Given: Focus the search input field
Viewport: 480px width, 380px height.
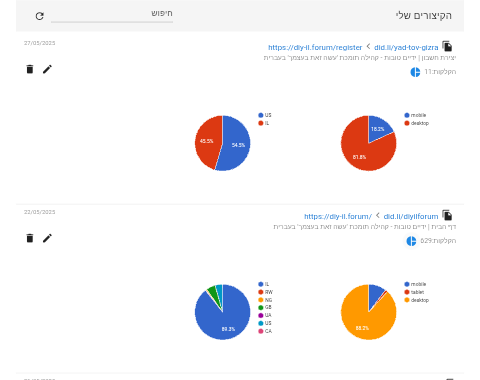Looking at the screenshot, I should pos(112,14).
